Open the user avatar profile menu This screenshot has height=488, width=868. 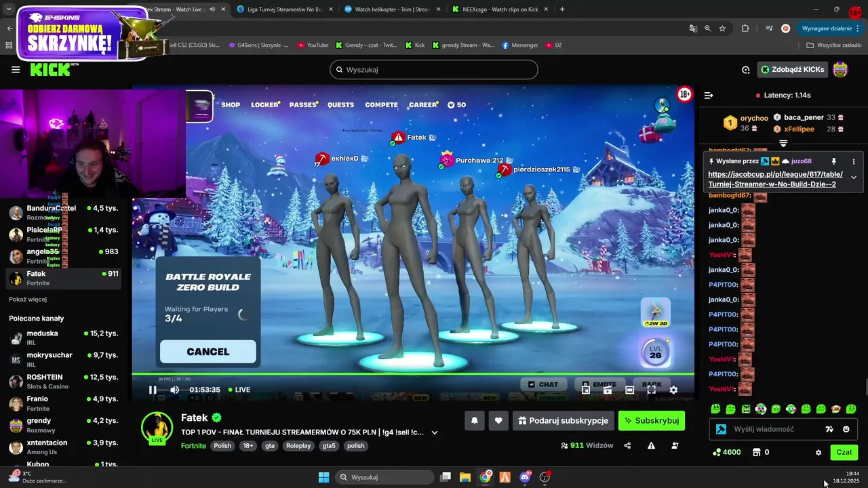click(x=840, y=69)
